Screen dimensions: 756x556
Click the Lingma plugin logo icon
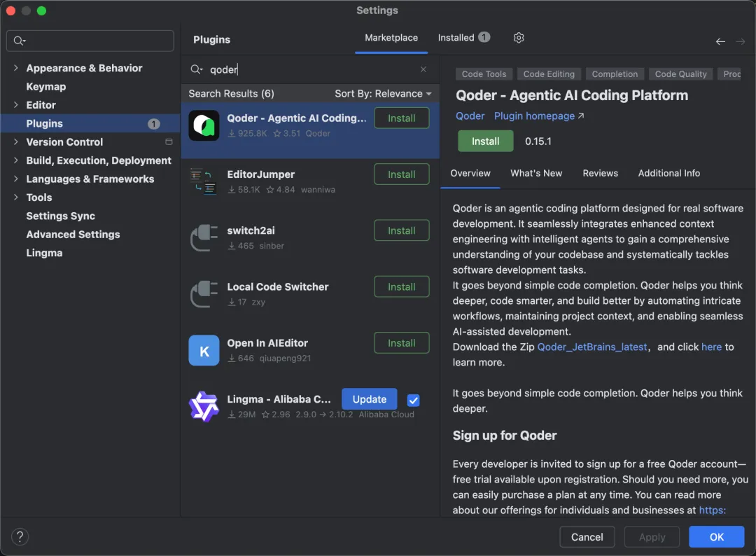(204, 406)
